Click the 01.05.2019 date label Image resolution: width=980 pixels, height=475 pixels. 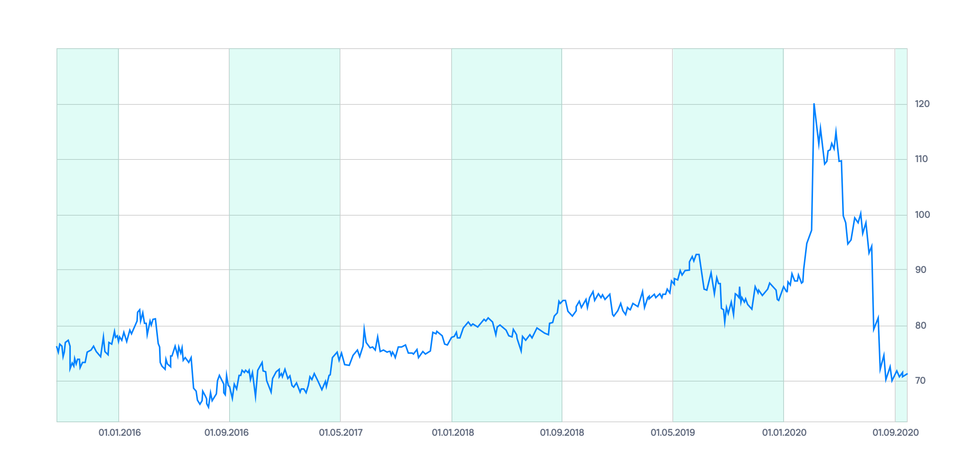(x=672, y=432)
